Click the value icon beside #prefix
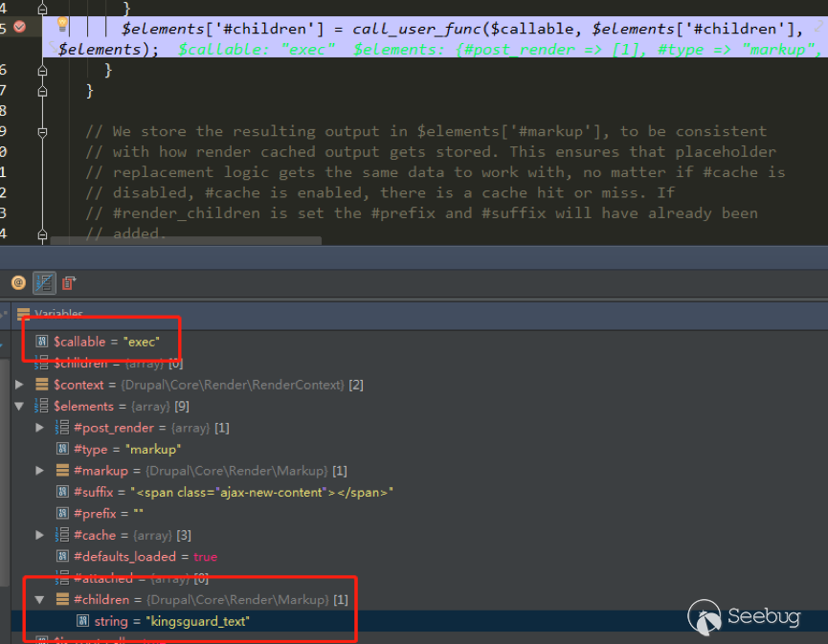 point(62,514)
